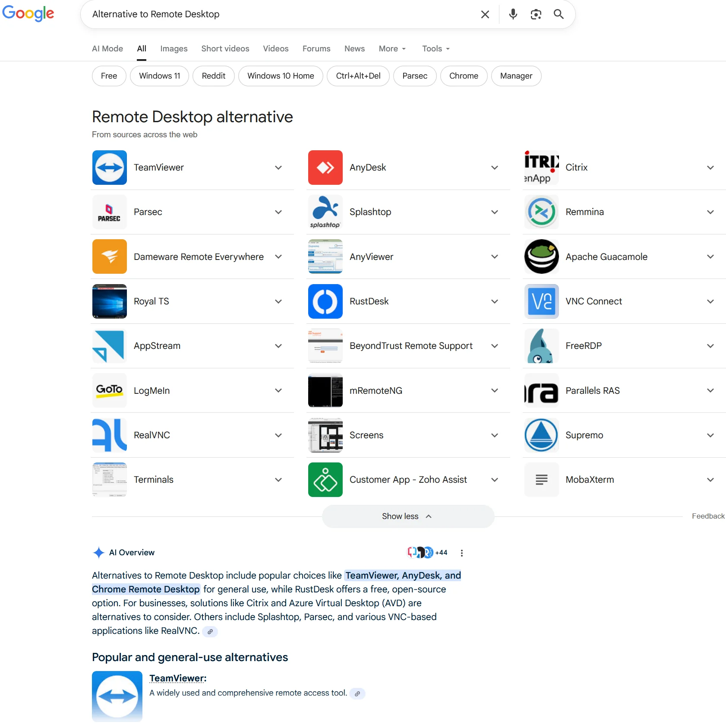Select the Customer App Zoho Assist icon

(325, 479)
